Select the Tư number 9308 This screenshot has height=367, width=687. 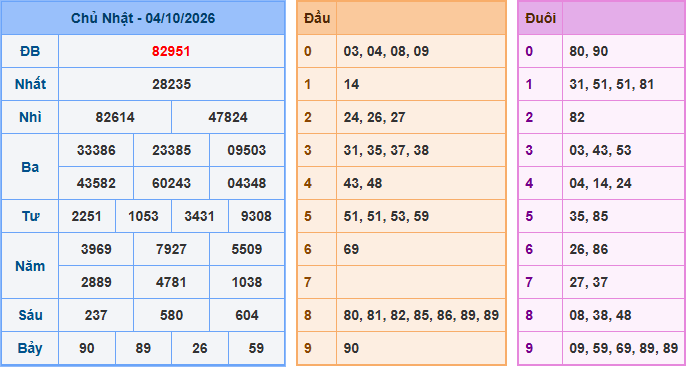(x=256, y=216)
